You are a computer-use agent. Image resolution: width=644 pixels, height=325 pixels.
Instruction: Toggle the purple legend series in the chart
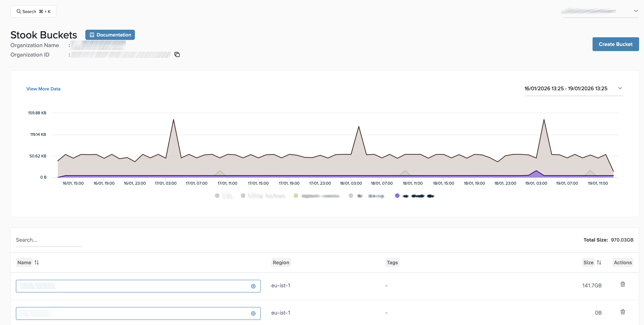397,195
